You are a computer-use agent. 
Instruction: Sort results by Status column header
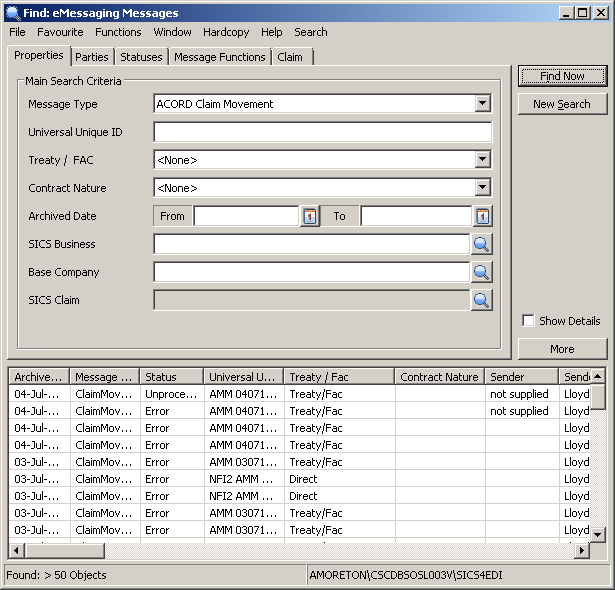pyautogui.click(x=170, y=377)
